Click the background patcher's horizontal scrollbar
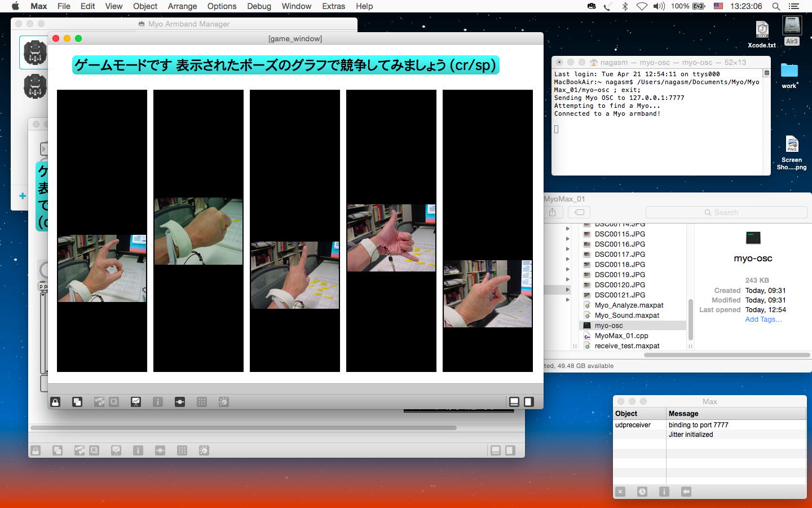Screen dimensions: 812x508 pos(243,428)
